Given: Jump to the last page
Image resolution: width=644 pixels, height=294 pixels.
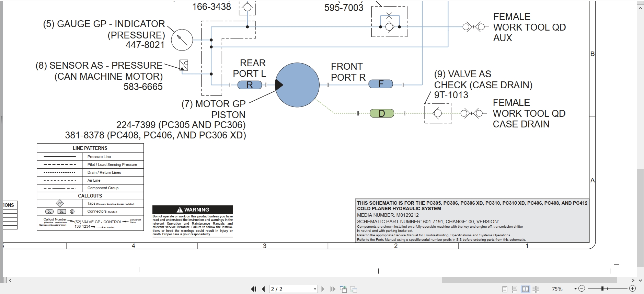Looking at the screenshot, I should 333,289.
